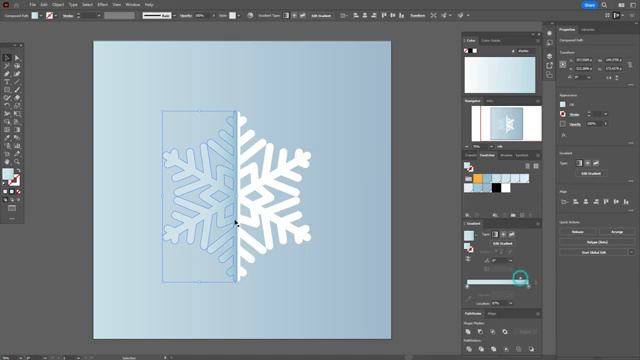Switch to the Navigator tab
640x360 pixels.
(472, 101)
